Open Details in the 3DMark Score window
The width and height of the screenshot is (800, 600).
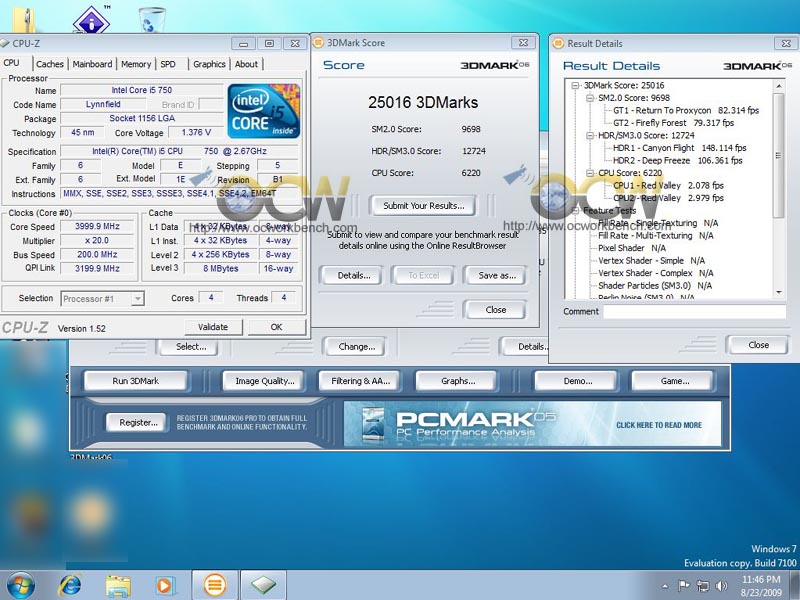point(354,276)
